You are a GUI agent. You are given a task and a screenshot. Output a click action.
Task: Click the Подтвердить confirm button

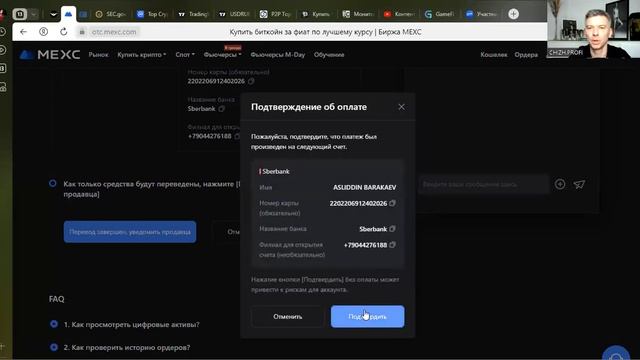367,316
